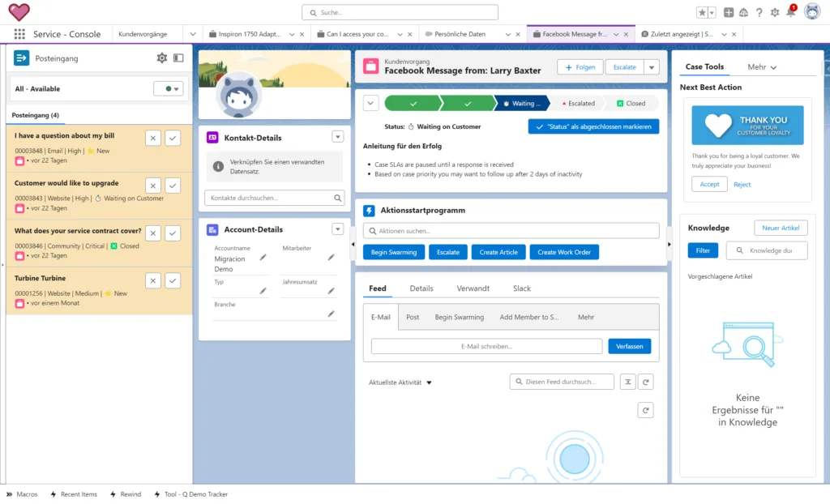
Task: Refresh the feed next to the search box
Action: pos(645,382)
